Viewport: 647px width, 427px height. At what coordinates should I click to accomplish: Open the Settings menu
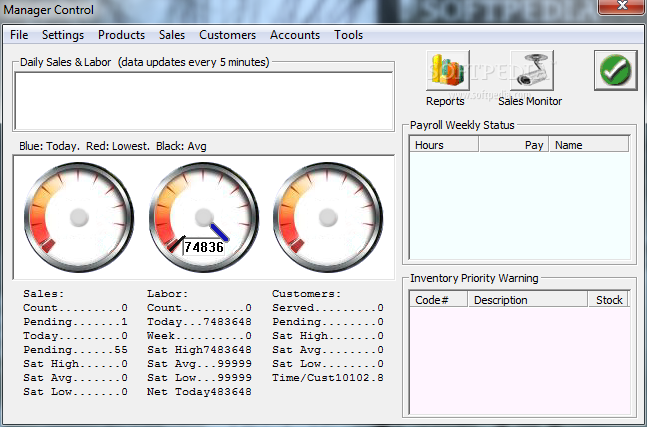coord(63,35)
